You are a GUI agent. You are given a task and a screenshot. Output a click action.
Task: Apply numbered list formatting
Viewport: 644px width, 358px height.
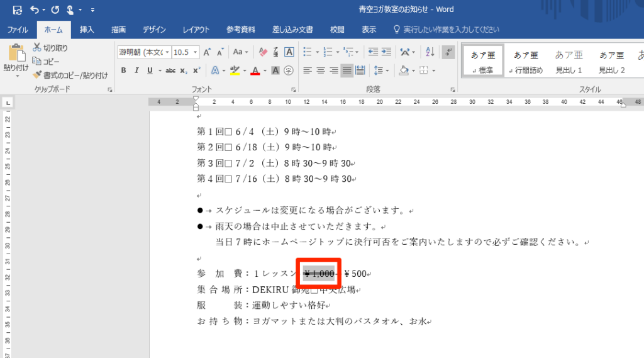point(328,52)
